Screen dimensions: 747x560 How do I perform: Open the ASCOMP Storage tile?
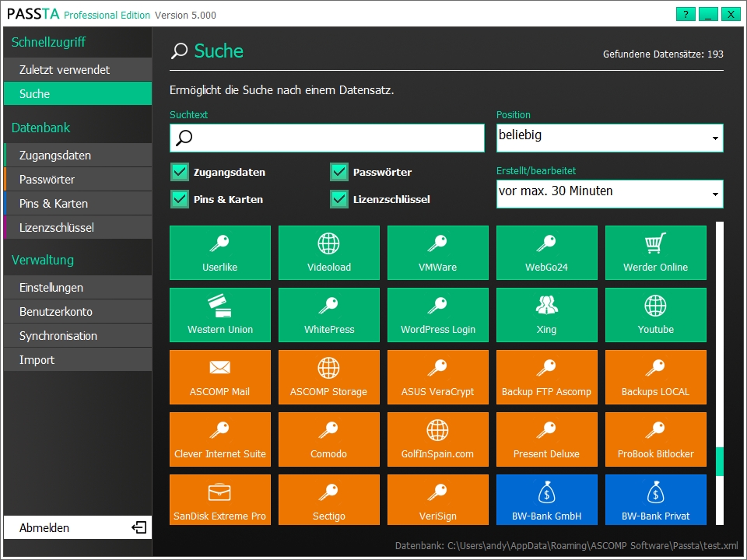[x=329, y=377]
